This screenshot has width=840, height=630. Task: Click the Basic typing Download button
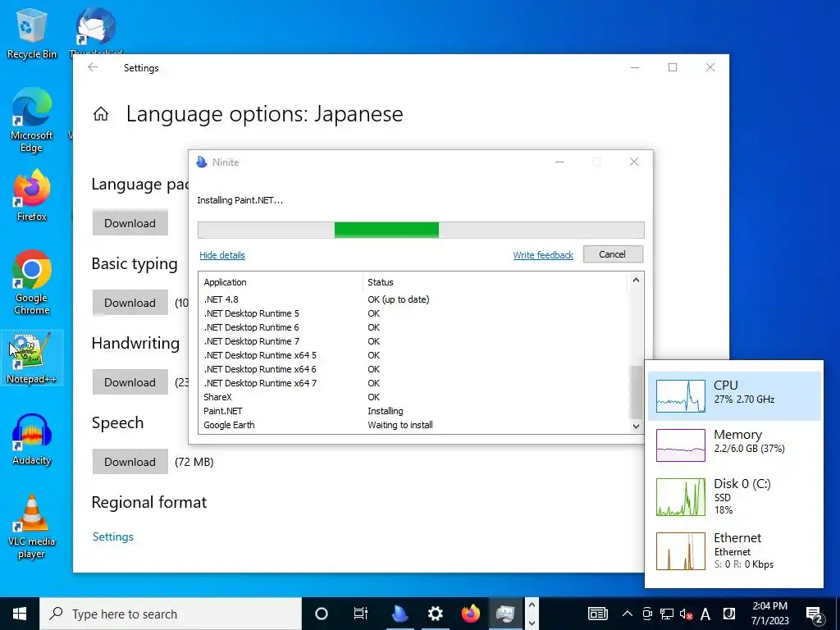coord(130,303)
